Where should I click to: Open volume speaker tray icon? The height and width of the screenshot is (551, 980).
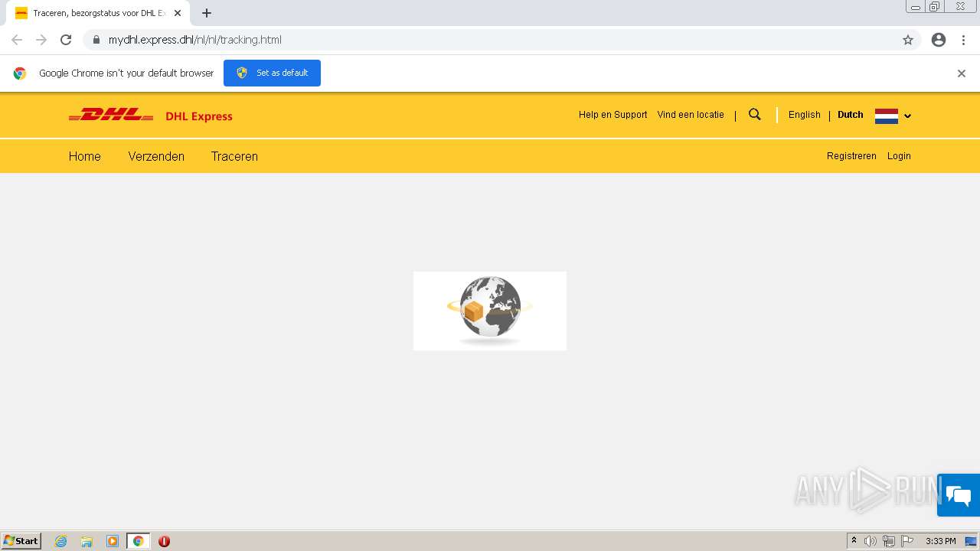coord(871,541)
